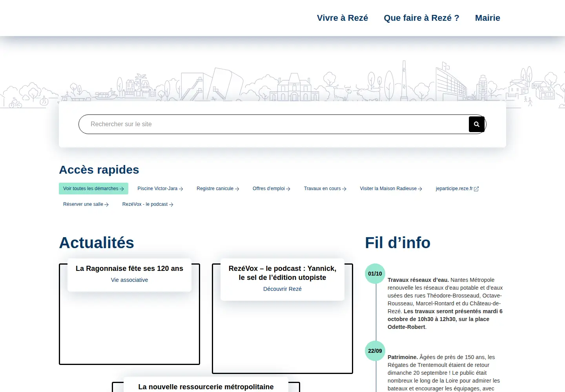
Task: Click the Actualités heading
Action: pos(97,243)
